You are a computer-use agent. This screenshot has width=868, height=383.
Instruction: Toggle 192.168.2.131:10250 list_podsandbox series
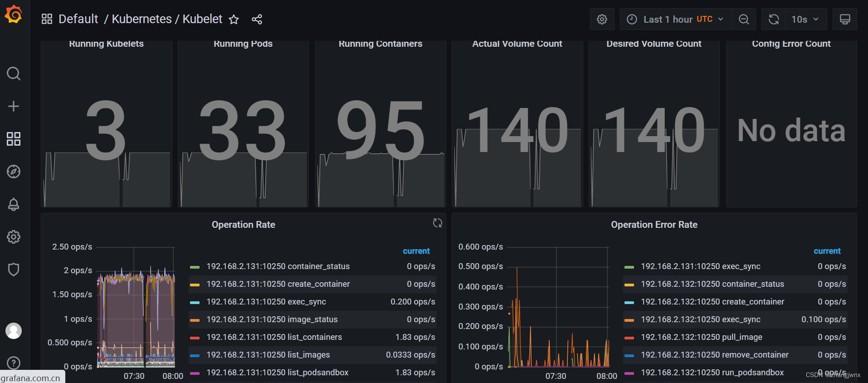click(x=278, y=373)
